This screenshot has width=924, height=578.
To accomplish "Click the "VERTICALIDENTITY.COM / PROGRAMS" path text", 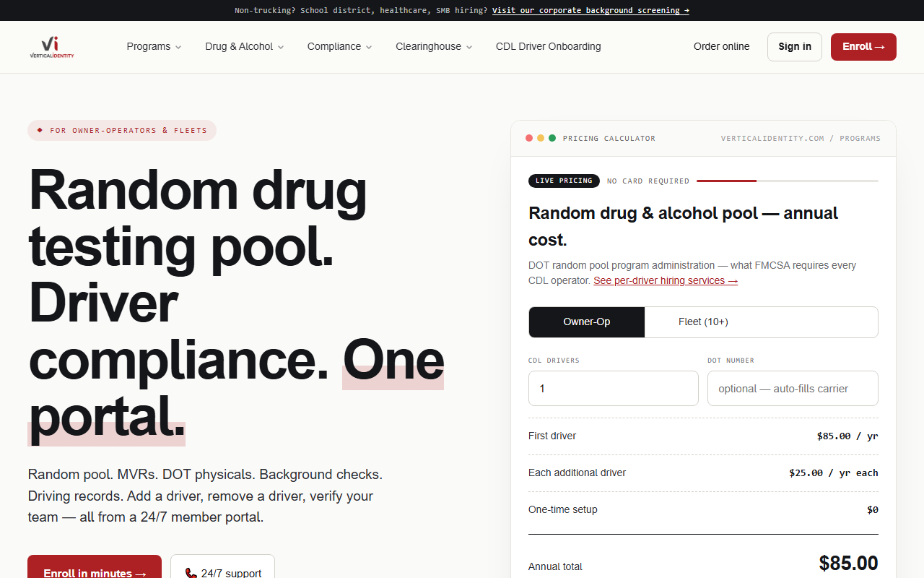I will point(801,138).
